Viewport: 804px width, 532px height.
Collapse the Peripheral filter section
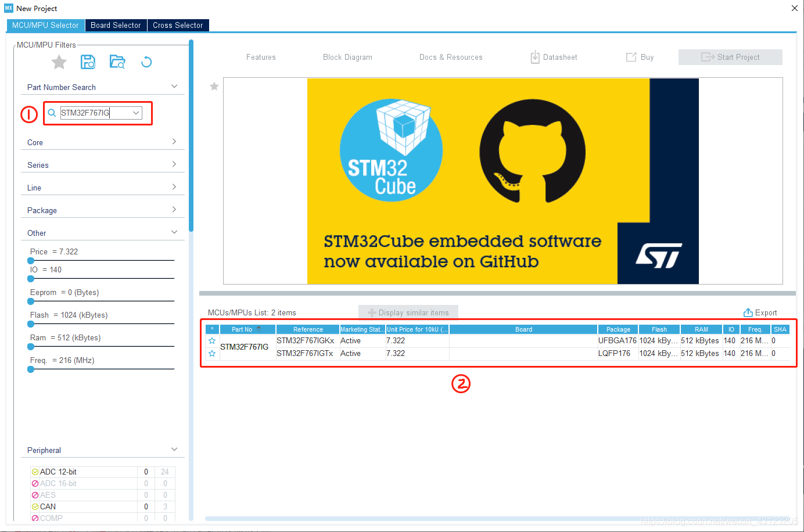coord(174,450)
